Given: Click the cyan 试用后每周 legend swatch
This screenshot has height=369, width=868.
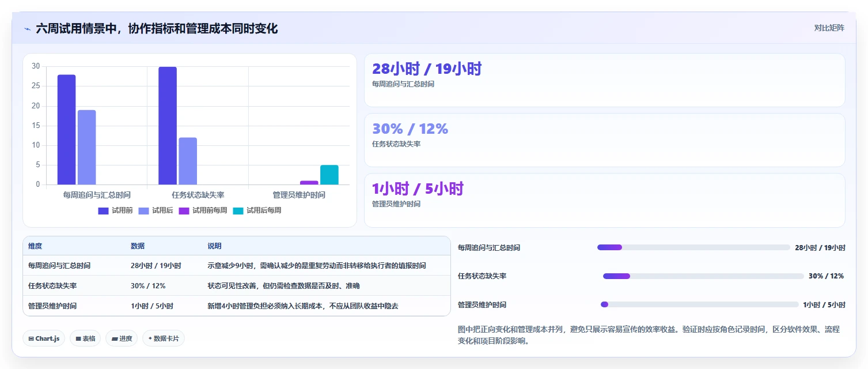Looking at the screenshot, I should [x=238, y=210].
